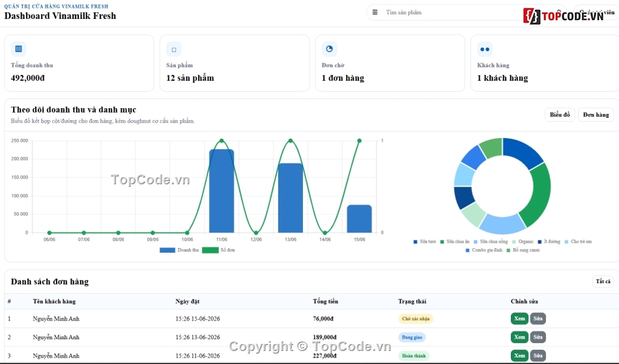Click the 11/06 line chart point
619x364 pixels.
(222, 141)
